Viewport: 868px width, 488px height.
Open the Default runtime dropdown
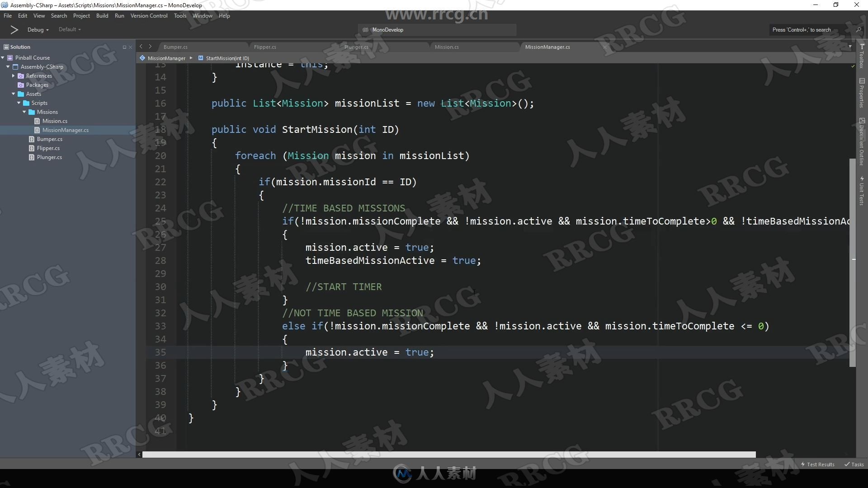click(70, 29)
